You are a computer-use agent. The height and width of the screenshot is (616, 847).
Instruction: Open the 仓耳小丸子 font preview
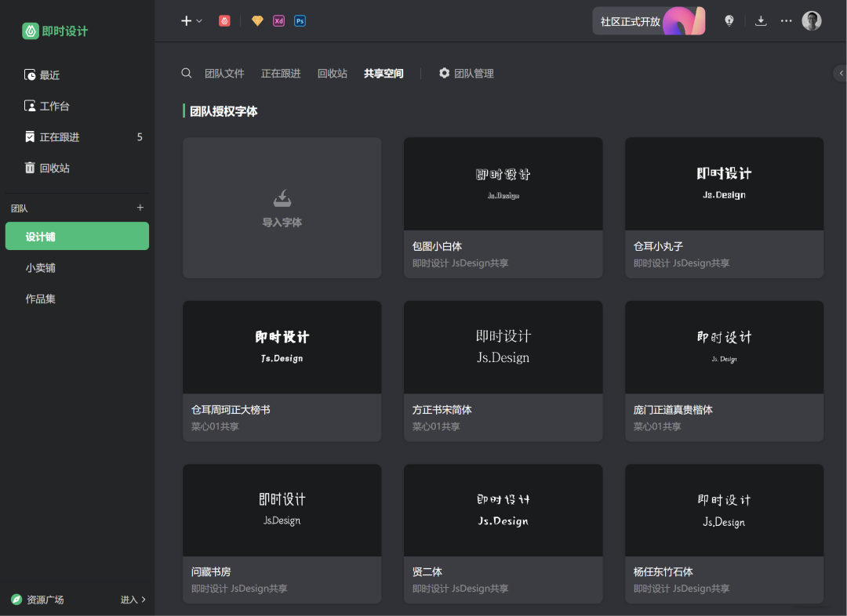tap(725, 184)
